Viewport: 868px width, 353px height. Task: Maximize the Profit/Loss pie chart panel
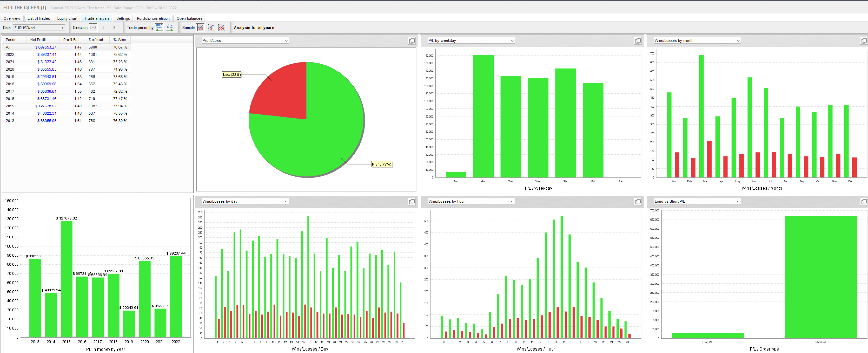point(412,41)
